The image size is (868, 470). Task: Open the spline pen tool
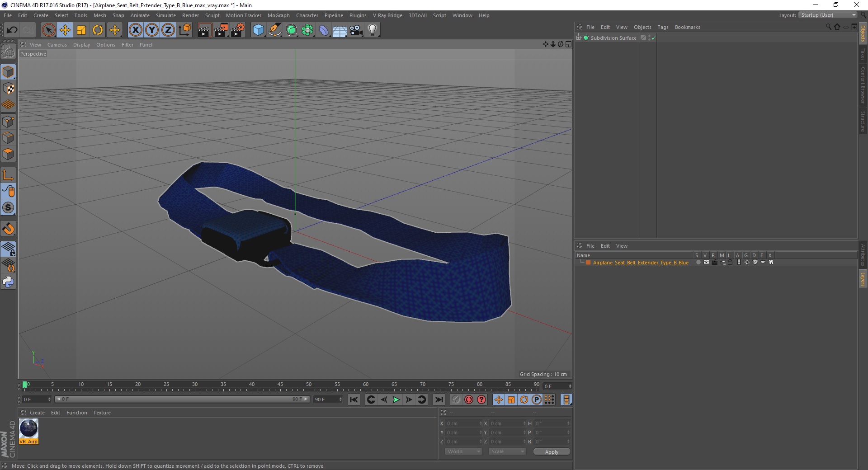click(275, 30)
